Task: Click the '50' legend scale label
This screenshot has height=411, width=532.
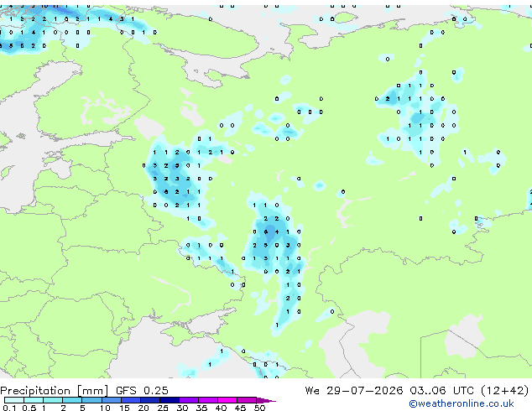Action: click(x=259, y=408)
